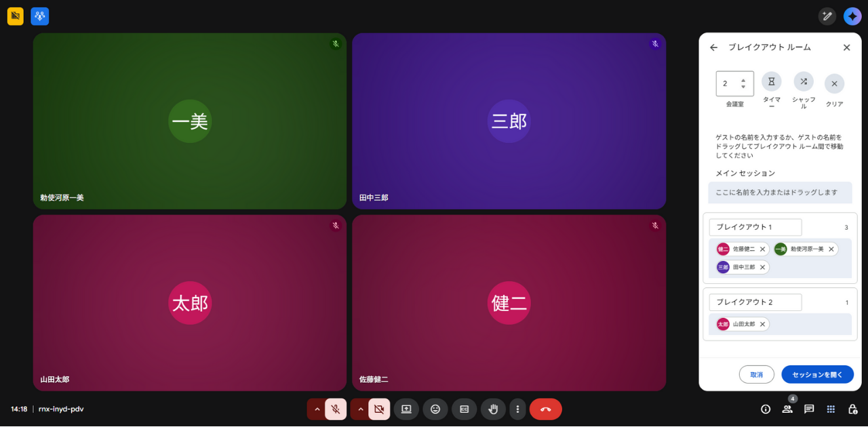The width and height of the screenshot is (868, 427).
Task: Go back using the panel's back arrow
Action: click(x=713, y=47)
